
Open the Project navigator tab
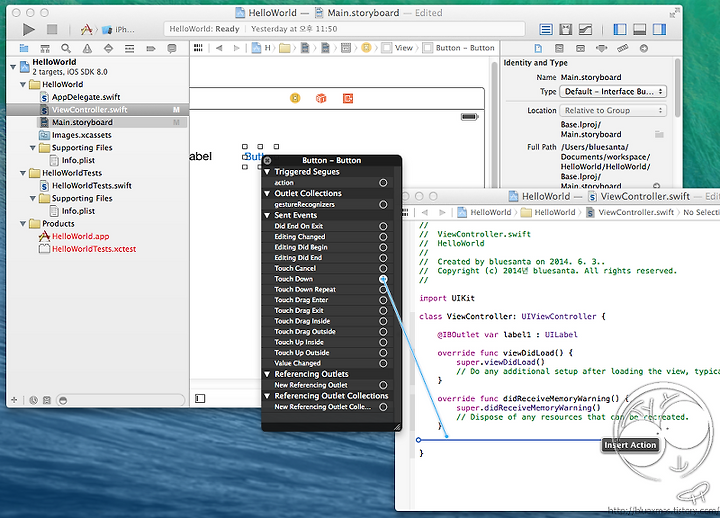pos(24,48)
